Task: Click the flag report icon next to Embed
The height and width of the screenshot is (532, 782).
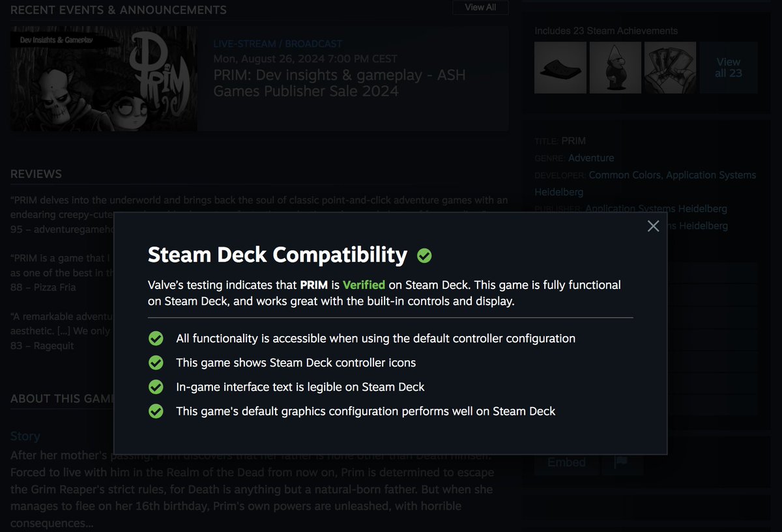Action: 622,462
